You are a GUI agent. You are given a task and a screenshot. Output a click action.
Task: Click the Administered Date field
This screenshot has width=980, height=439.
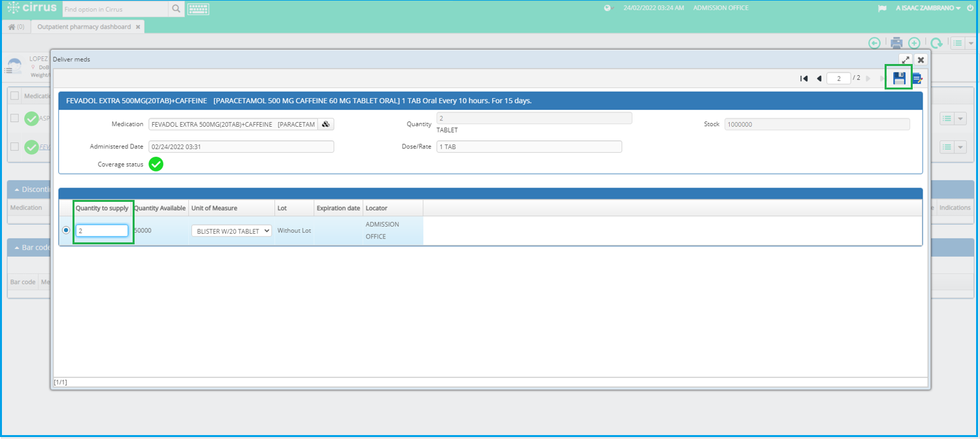241,147
